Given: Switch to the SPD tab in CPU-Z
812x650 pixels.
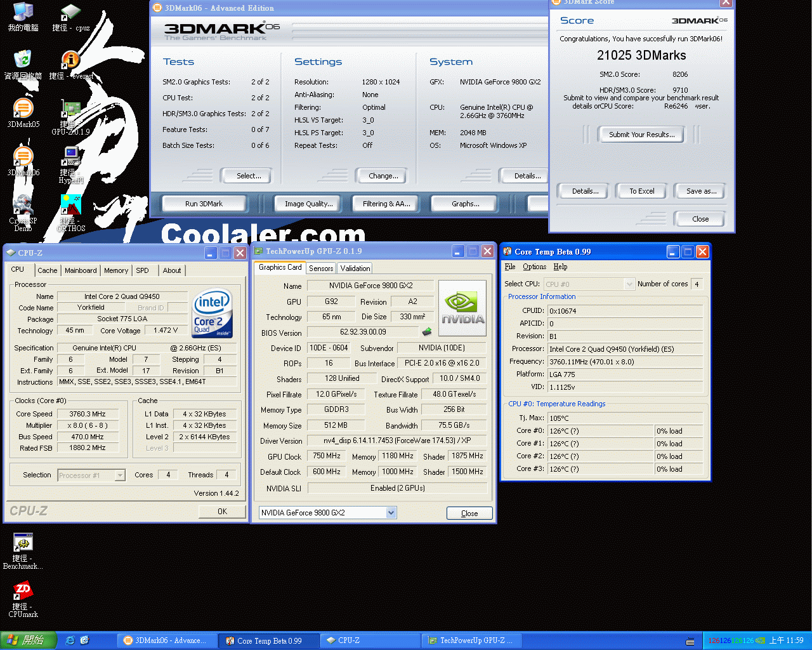Looking at the screenshot, I should [x=143, y=270].
